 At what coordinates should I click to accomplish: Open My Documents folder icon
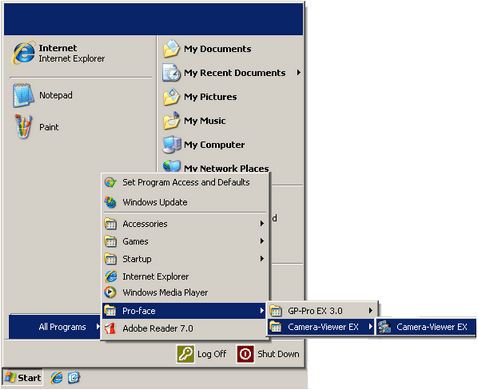172,49
